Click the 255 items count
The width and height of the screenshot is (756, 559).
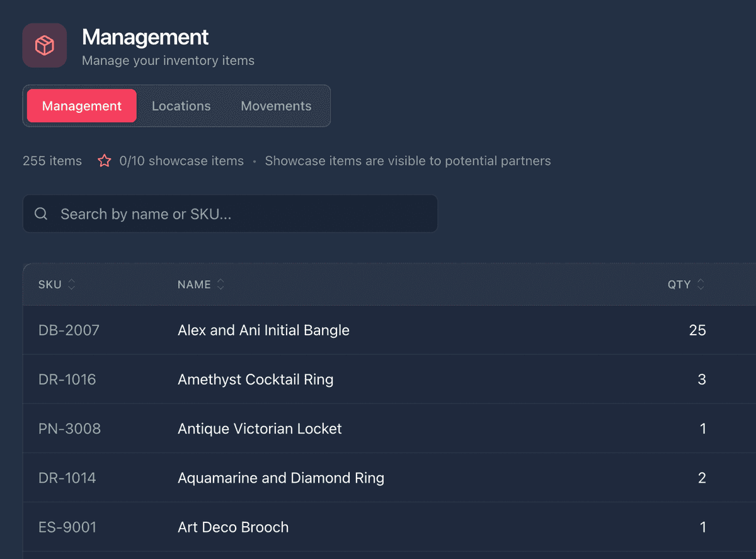(52, 161)
